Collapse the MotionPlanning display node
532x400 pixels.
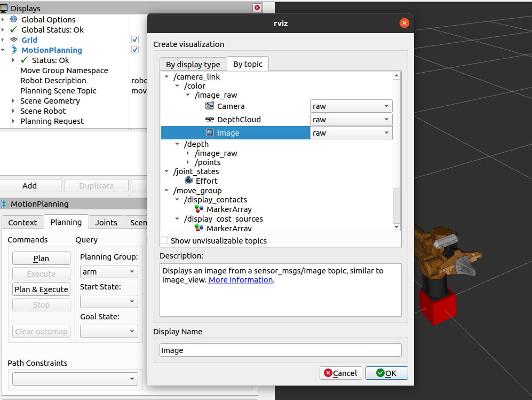tap(3, 50)
